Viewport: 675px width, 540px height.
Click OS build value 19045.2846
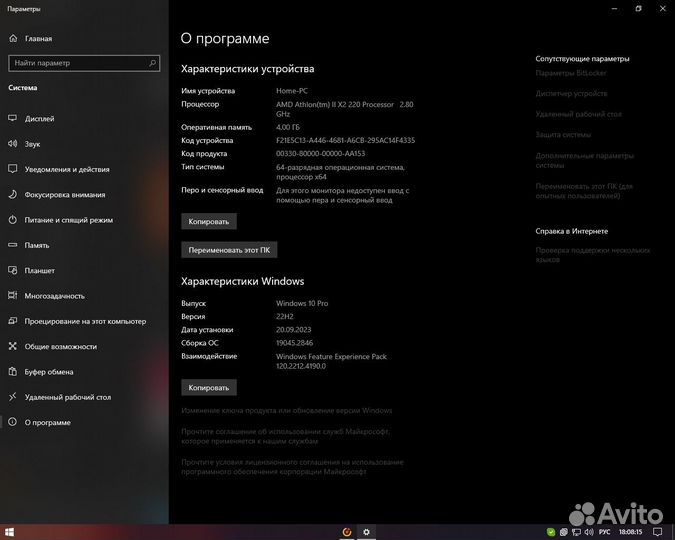tap(294, 343)
